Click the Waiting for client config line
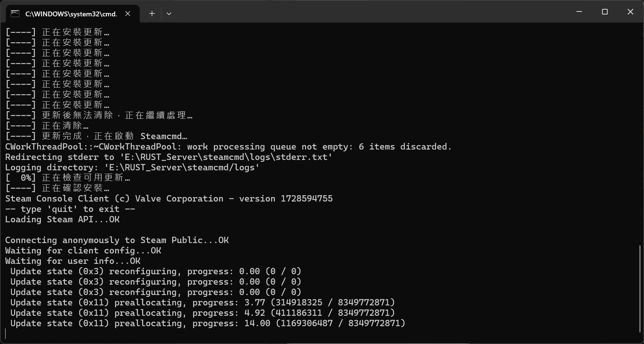This screenshot has width=644, height=344. pos(83,250)
